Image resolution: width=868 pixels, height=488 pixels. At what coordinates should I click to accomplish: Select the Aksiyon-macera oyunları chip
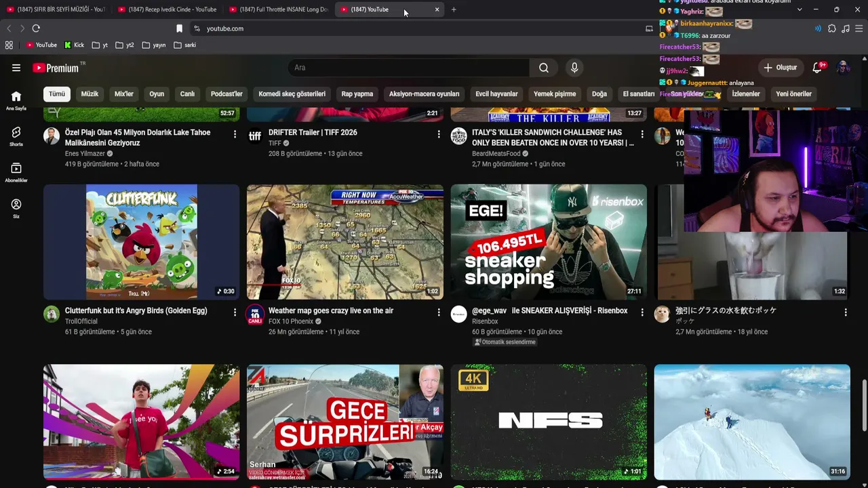click(425, 94)
